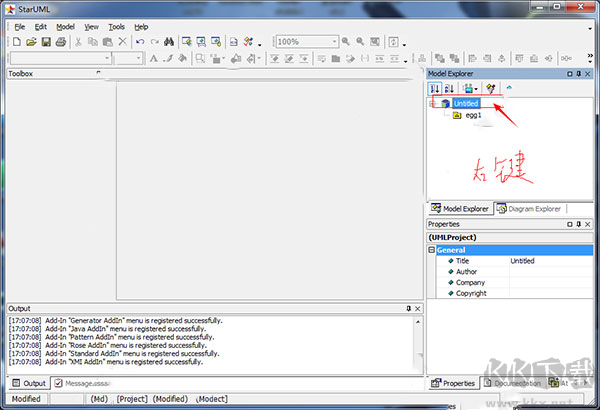
Task: Click the New Project icon
Action: pos(18,42)
